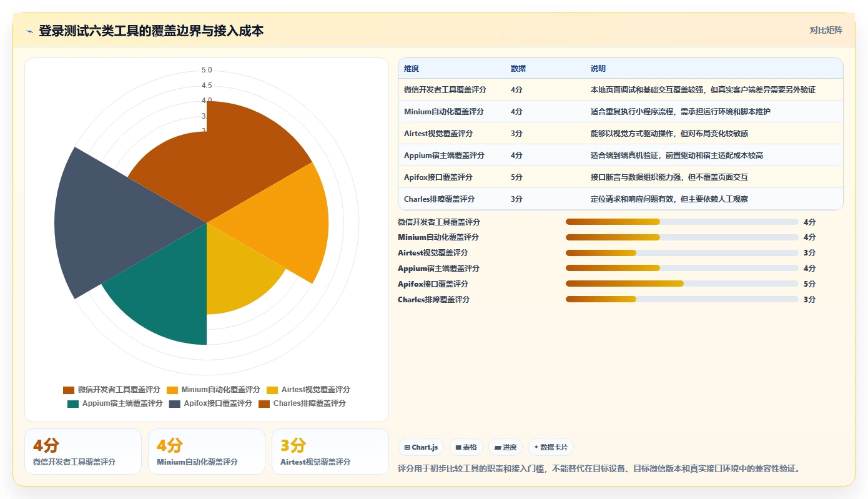Toggle Minium自动化覆盖评分 legend swatch

coord(172,390)
